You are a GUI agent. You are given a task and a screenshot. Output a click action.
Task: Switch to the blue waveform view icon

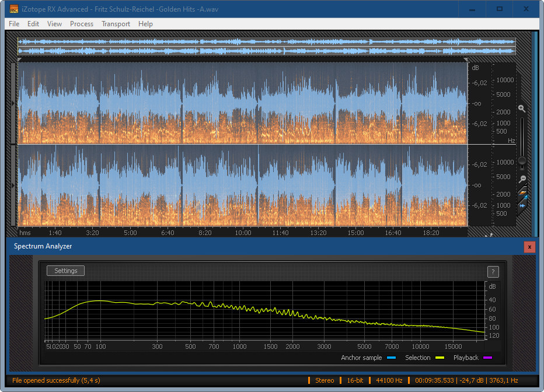(x=522, y=205)
